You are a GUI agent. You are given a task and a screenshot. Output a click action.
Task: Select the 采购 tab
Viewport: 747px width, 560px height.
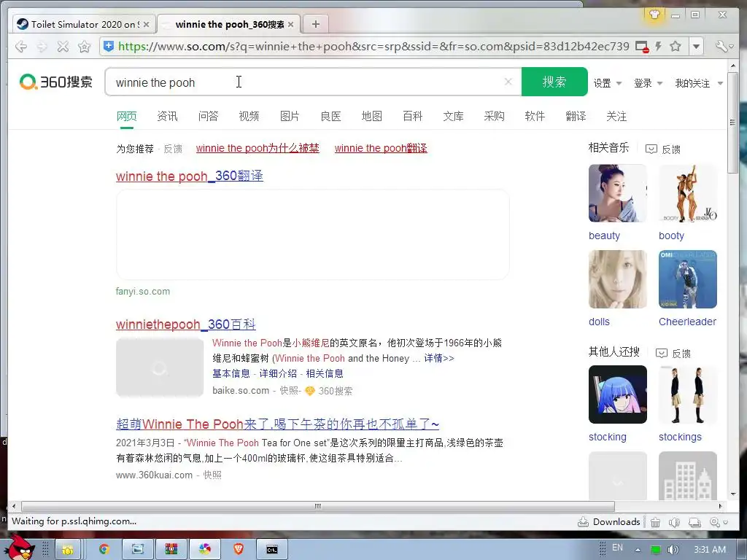click(494, 116)
